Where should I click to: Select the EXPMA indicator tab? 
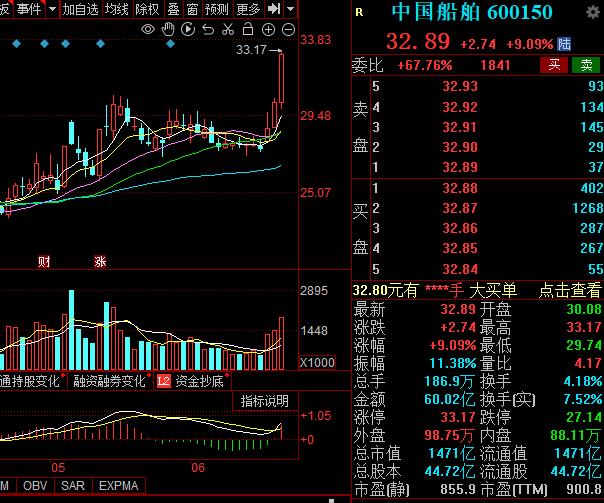pos(119,485)
